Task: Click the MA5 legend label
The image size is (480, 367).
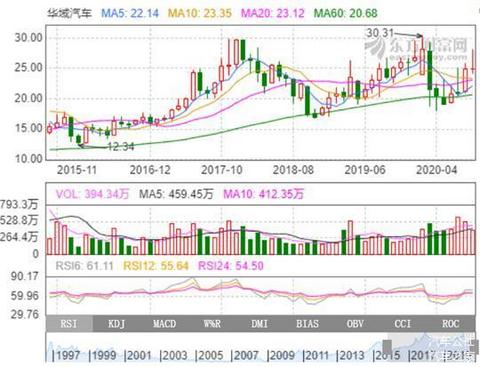Action: tap(130, 13)
